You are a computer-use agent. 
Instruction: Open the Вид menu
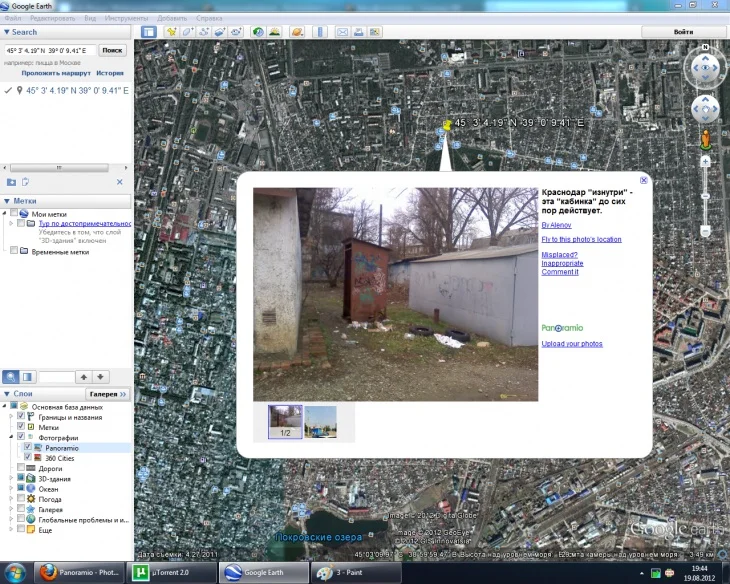(x=90, y=18)
